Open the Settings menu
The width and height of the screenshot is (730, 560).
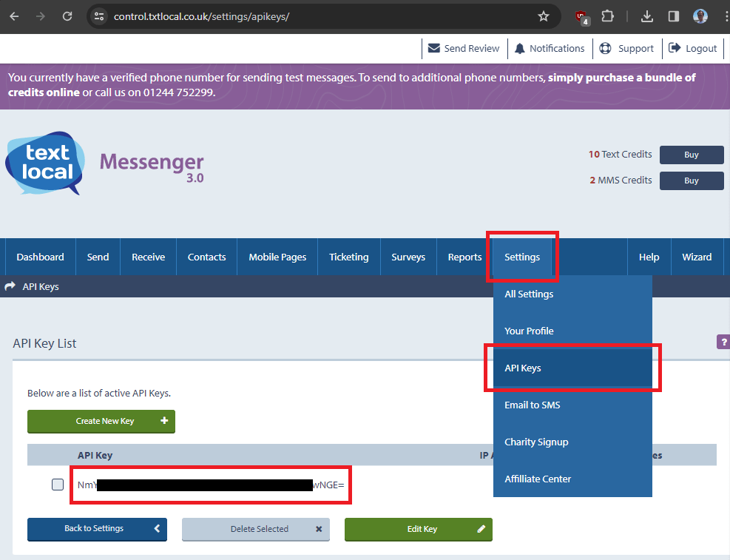pyautogui.click(x=522, y=257)
